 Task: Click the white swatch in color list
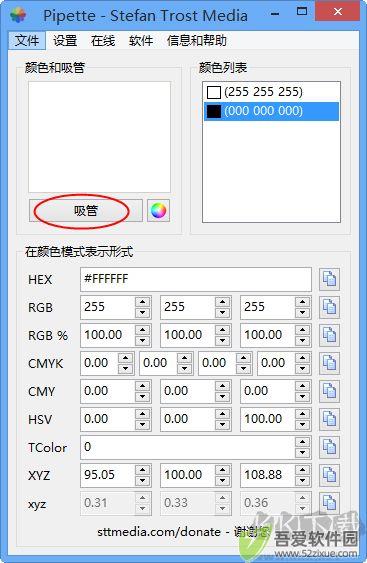[x=214, y=92]
